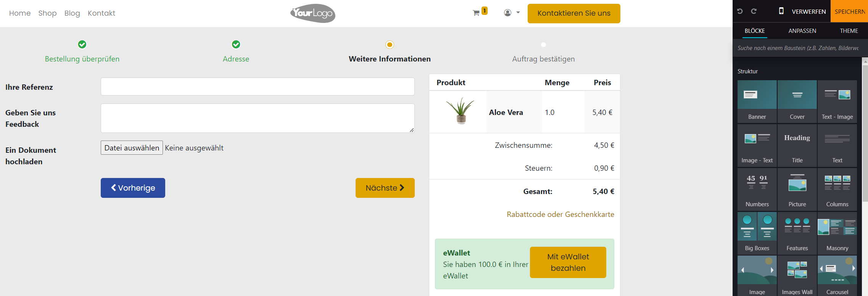Click the undo arrow icon
Viewport: 868px width, 296px height.
click(x=740, y=11)
